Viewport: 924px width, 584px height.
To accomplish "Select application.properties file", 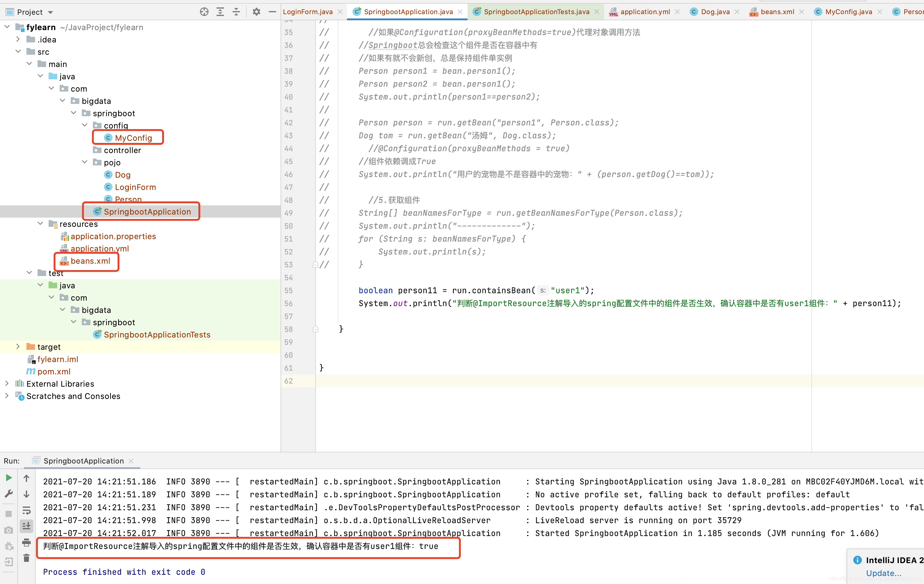I will coord(113,236).
